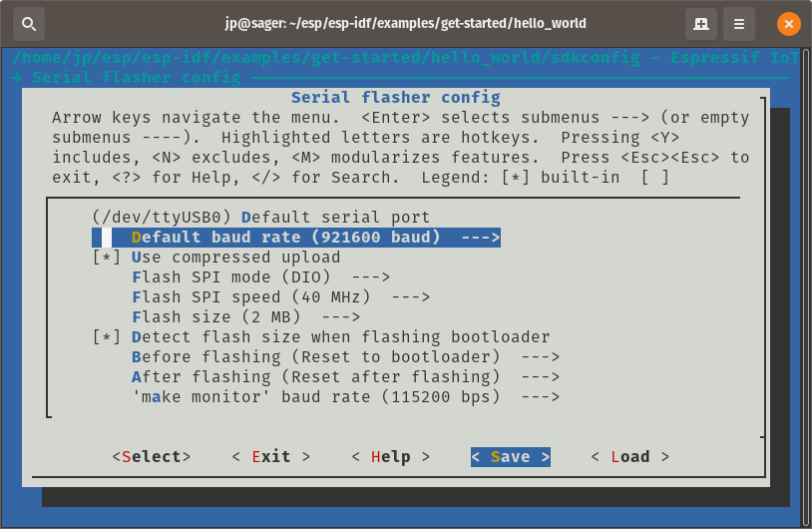
Task: Click the terminal window title text
Action: coord(405,23)
